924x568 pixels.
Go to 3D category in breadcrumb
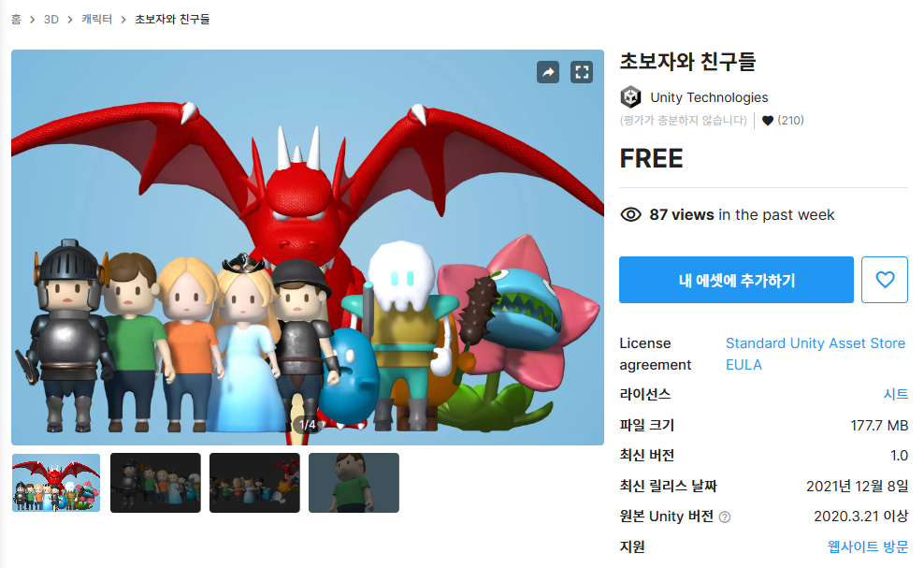51,20
